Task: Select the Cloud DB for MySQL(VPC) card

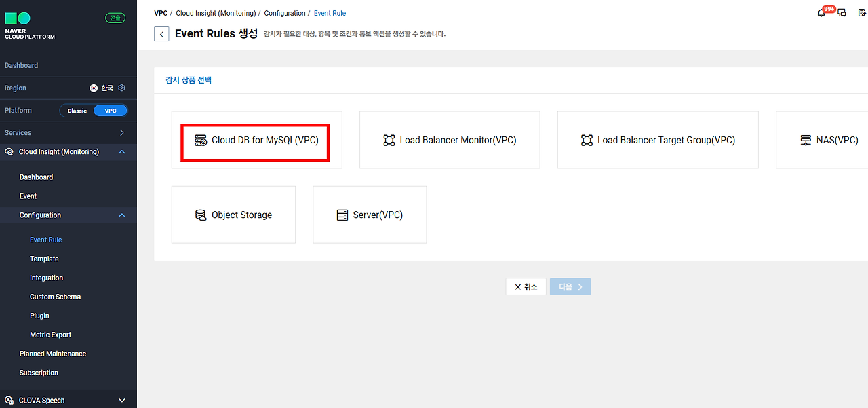Action: coord(256,141)
